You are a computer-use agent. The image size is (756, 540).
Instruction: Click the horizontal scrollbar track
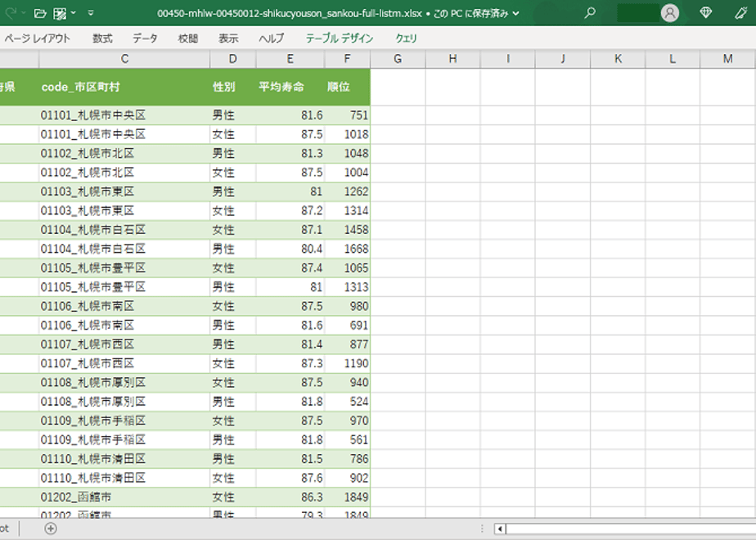tap(631, 529)
